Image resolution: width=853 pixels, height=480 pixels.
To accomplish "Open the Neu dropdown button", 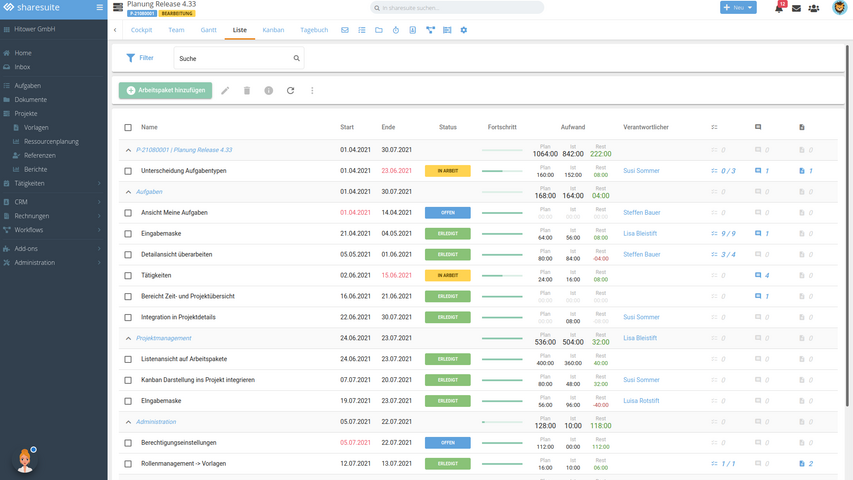I will pyautogui.click(x=738, y=8).
